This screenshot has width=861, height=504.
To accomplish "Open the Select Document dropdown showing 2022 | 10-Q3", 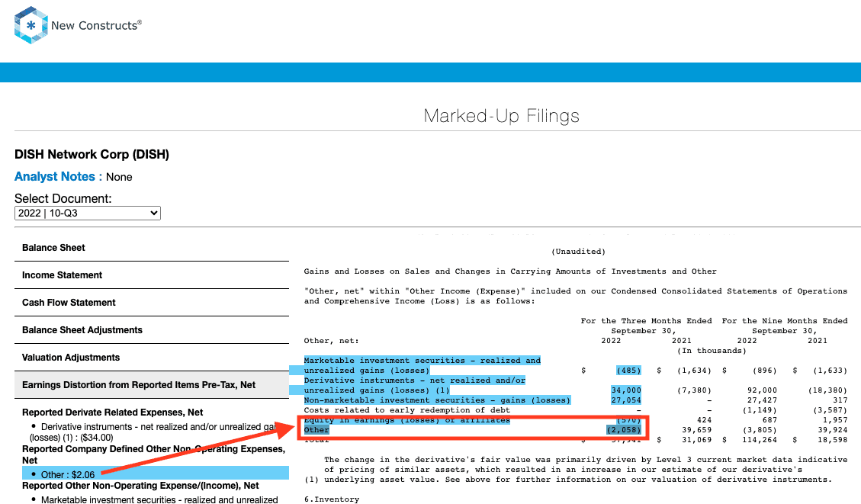I will tap(87, 213).
